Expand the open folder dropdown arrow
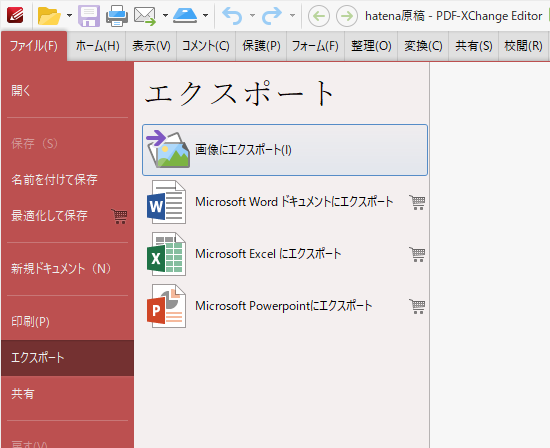The width and height of the screenshot is (550, 448). (69, 15)
